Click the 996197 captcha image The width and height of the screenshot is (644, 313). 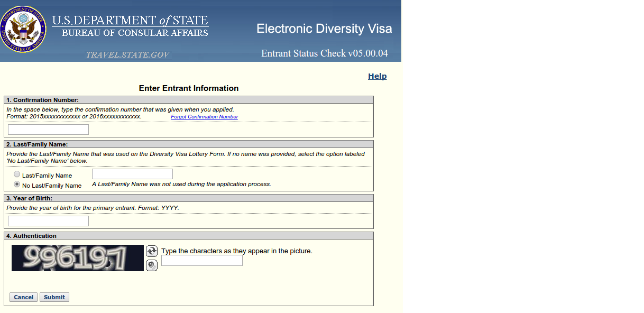[78, 258]
